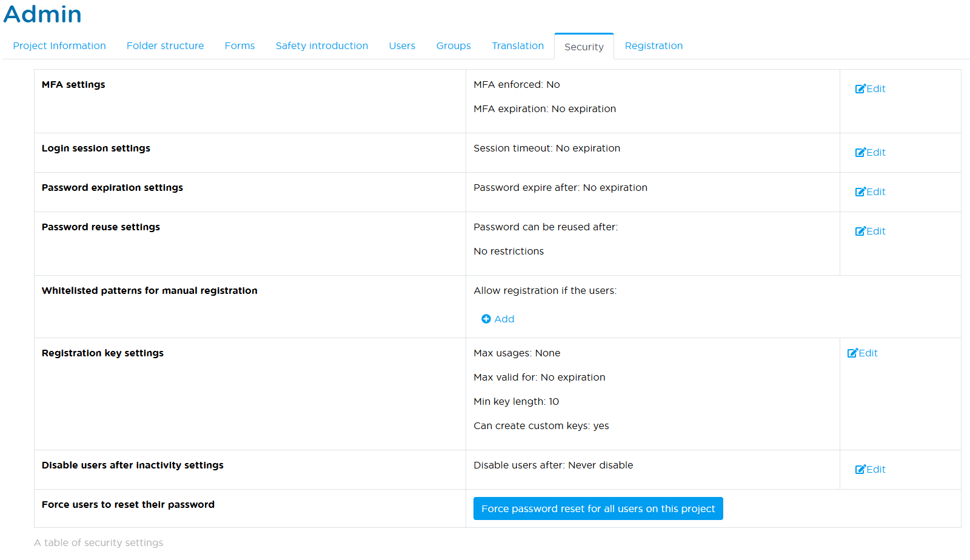
Task: Edit the Registration key settings
Action: (x=862, y=353)
